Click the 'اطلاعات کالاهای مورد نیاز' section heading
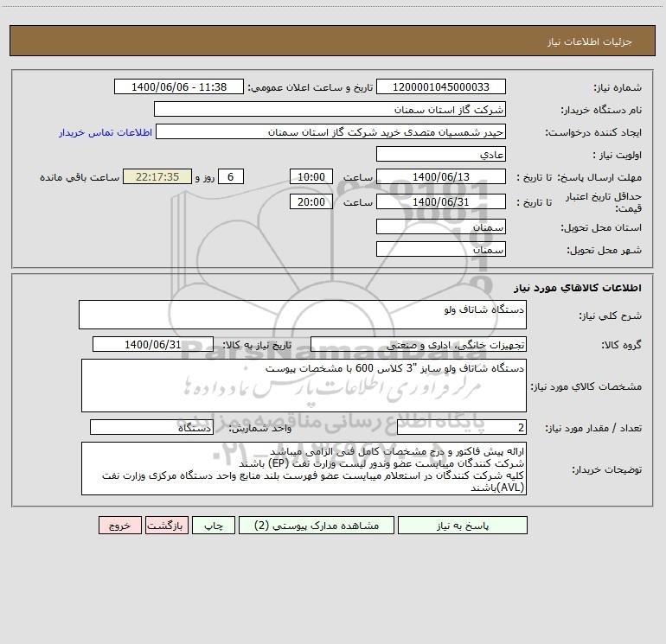 (578, 288)
